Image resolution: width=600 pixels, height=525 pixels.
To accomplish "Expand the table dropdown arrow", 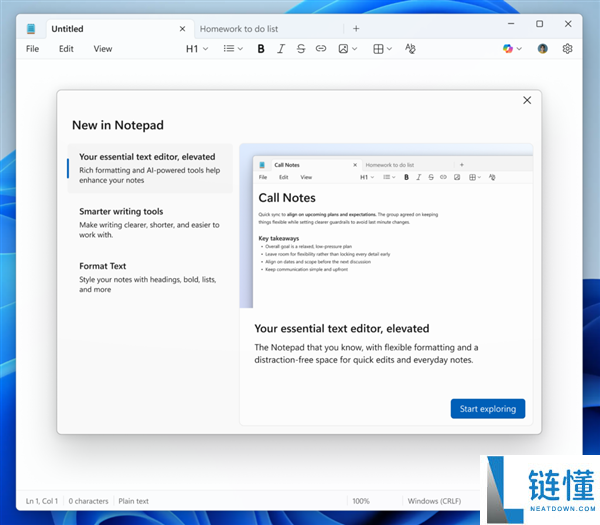I will [x=389, y=49].
